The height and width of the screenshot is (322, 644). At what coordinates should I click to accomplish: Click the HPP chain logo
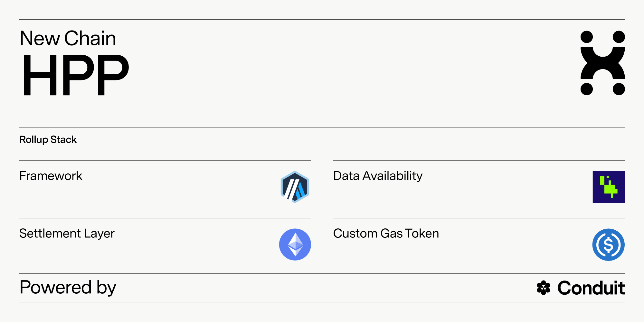(602, 63)
